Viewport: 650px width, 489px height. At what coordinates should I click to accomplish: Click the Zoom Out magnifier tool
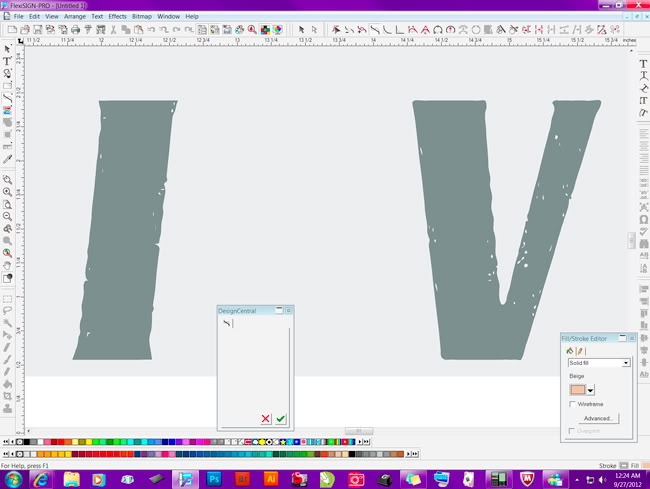pos(7,216)
